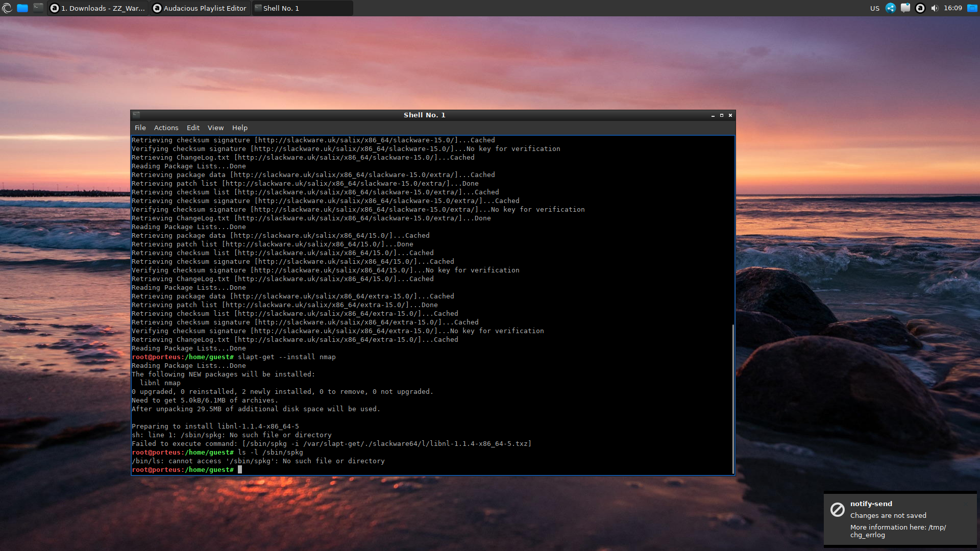Screen dimensions: 980x551
Task: Open the US keyboard layout indicator
Action: 875,8
